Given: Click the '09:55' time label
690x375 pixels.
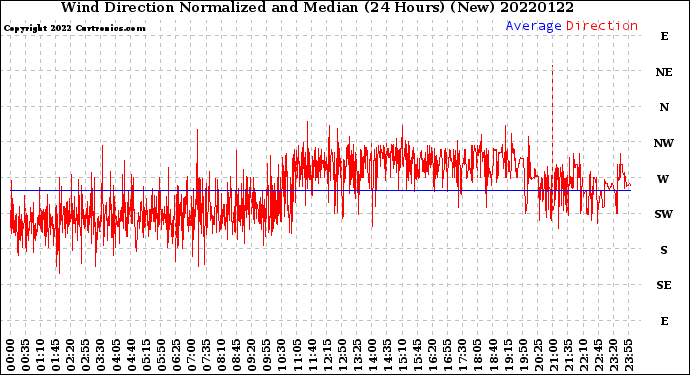Looking at the screenshot, I should [x=267, y=356].
